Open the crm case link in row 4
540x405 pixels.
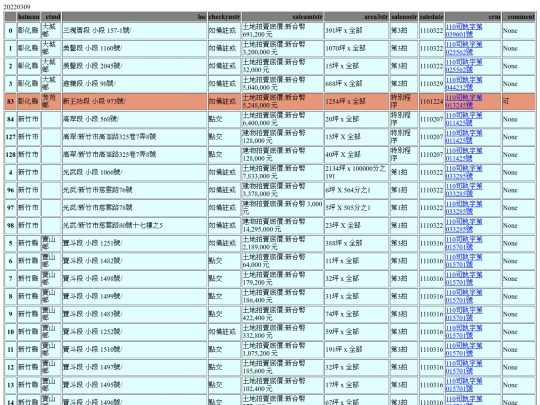[x=464, y=172]
